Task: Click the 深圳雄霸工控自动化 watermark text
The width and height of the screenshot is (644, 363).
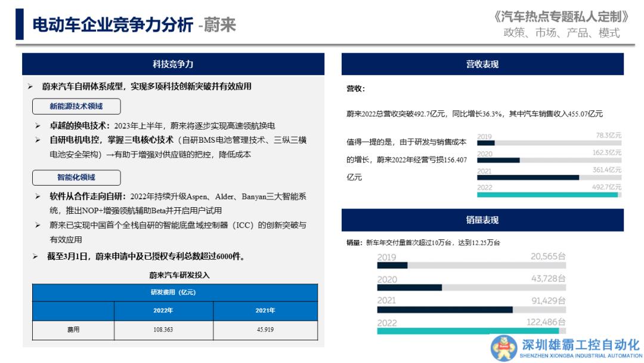Action: (580, 345)
